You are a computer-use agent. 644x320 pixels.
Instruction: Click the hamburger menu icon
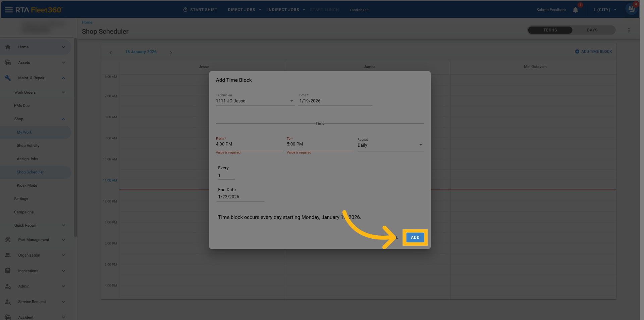pos(9,10)
